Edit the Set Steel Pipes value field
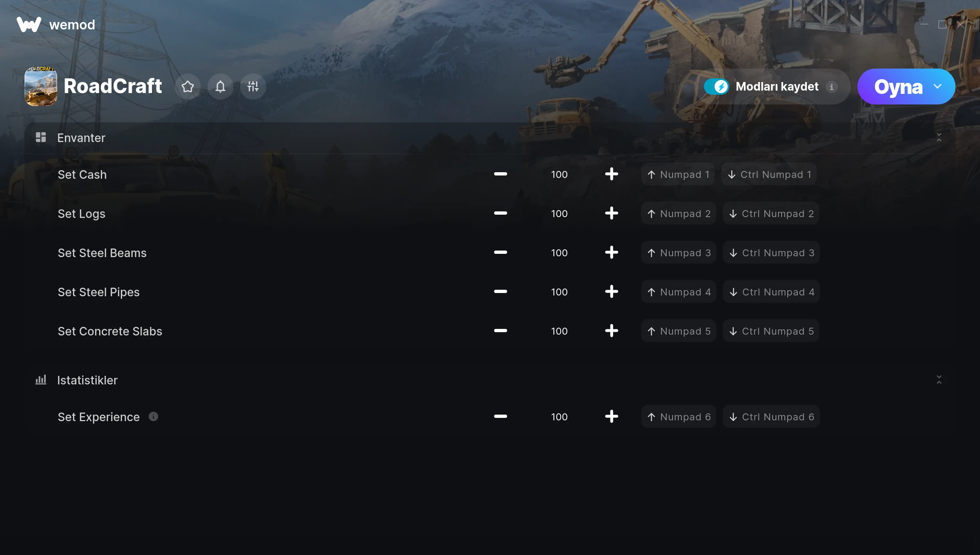The height and width of the screenshot is (555, 980). [559, 292]
